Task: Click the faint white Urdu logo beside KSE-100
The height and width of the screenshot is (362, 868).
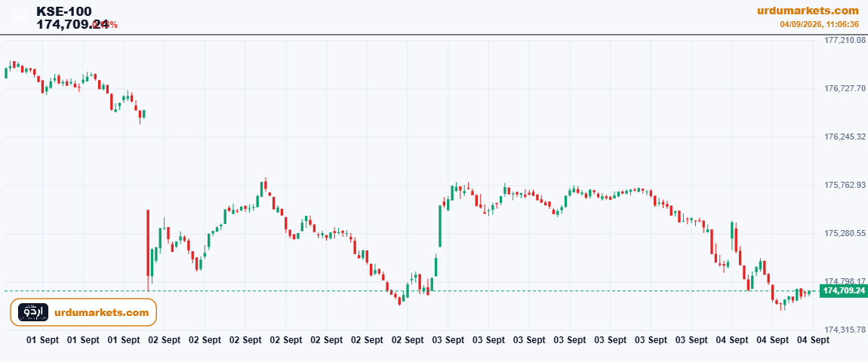Action: (x=20, y=16)
